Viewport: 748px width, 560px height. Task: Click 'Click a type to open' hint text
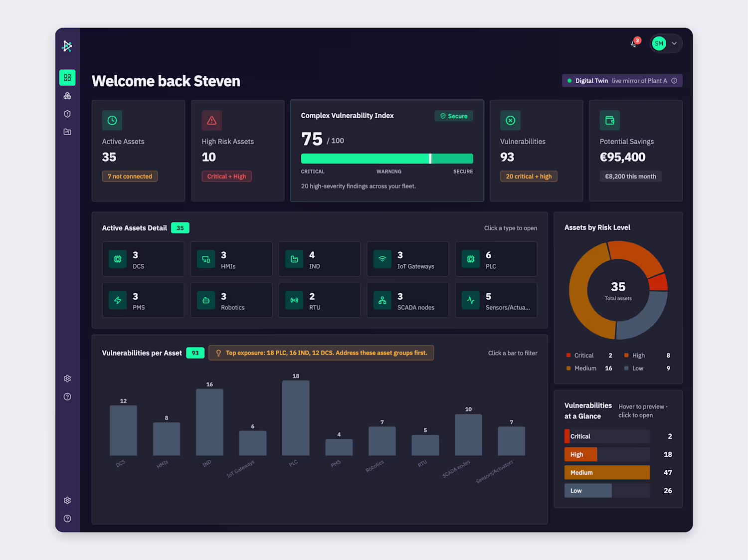511,228
